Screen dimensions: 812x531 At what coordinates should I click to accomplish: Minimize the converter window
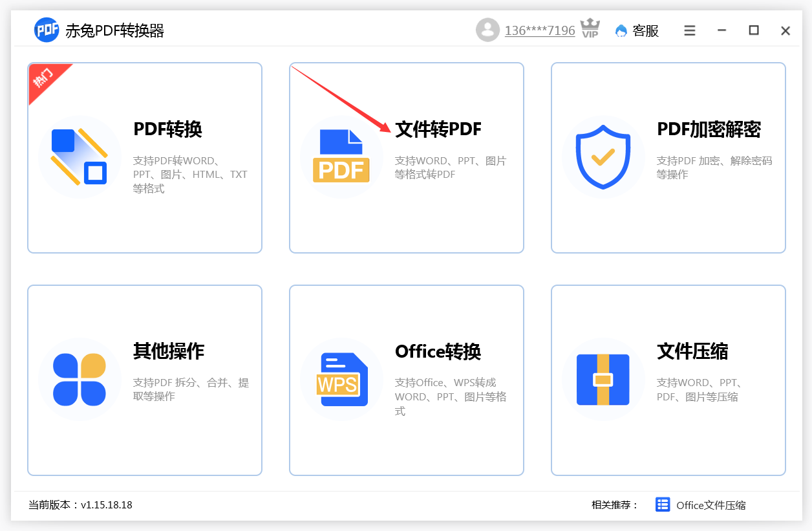tap(722, 30)
